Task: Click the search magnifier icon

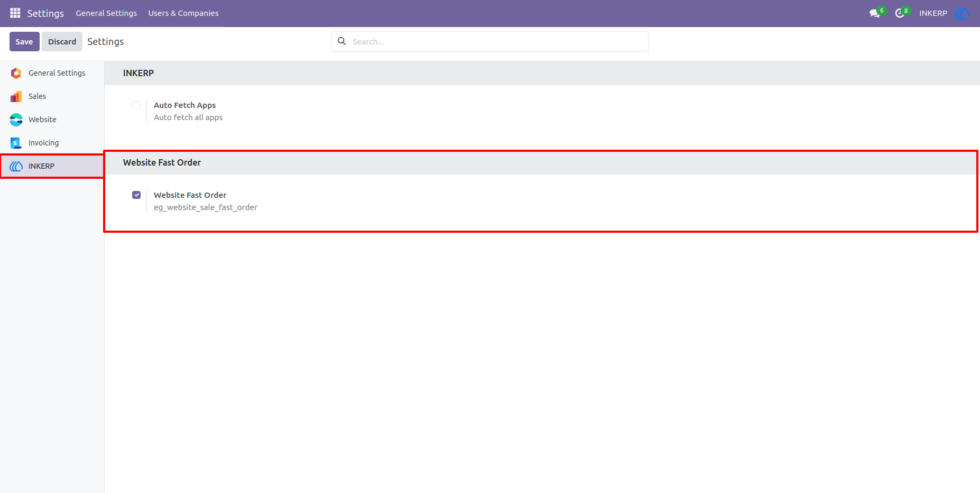Action: pyautogui.click(x=342, y=41)
